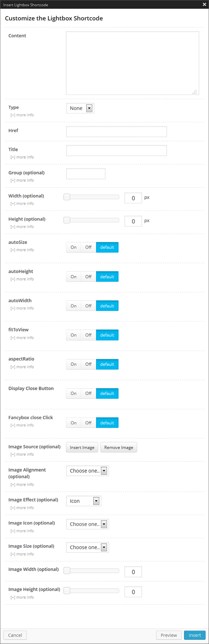Keep aspectRatio on default
Viewport: 209px width, 644px height.
click(107, 364)
